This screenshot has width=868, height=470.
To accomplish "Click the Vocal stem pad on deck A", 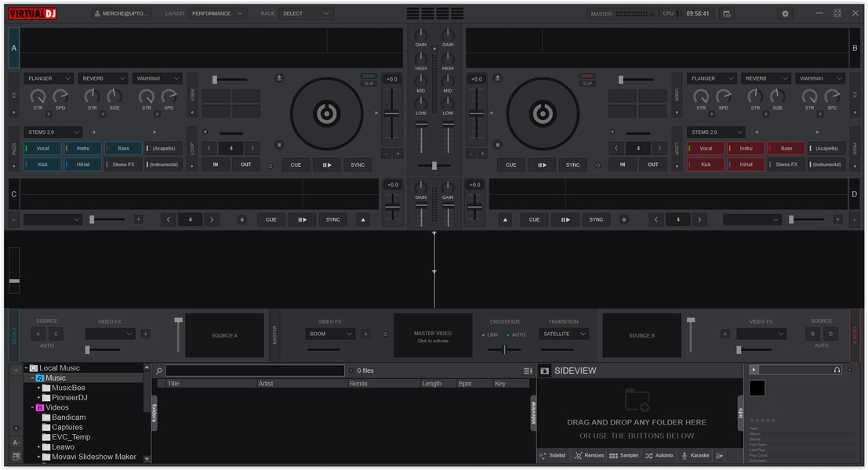I will click(x=42, y=148).
